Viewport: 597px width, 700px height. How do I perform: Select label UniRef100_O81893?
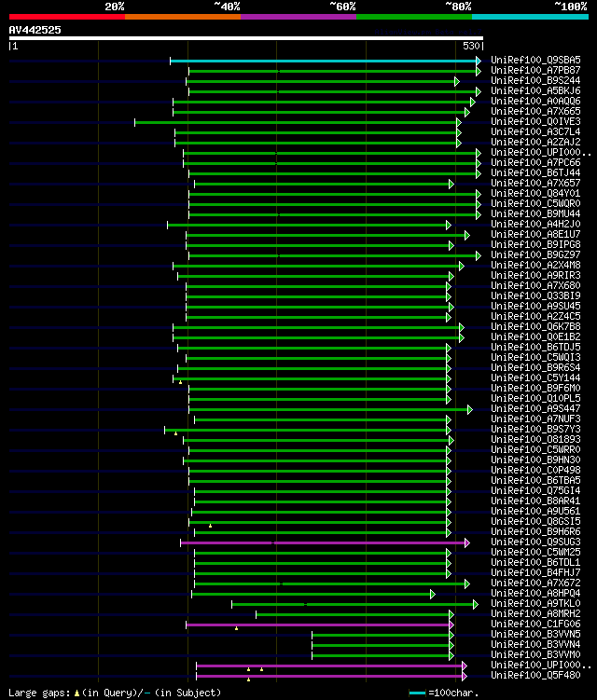[535, 440]
